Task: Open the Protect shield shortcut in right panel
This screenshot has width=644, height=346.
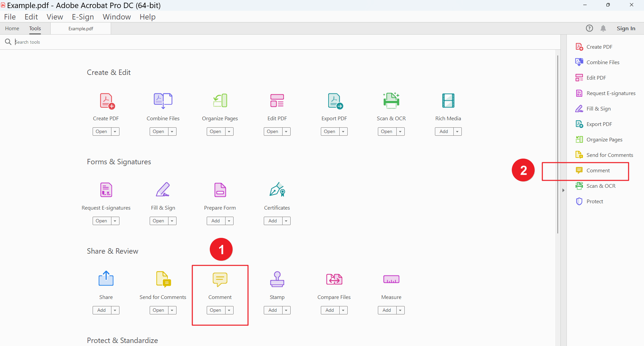Action: click(x=590, y=201)
